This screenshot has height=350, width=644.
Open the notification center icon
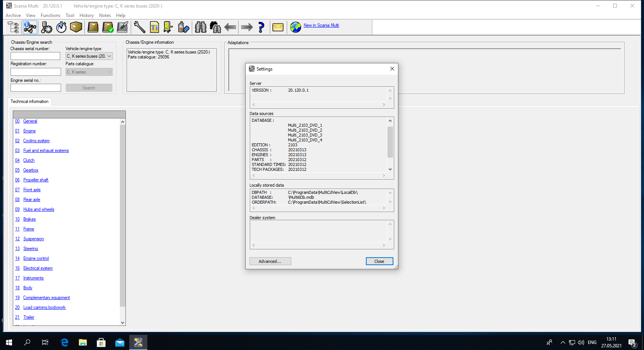coord(632,342)
